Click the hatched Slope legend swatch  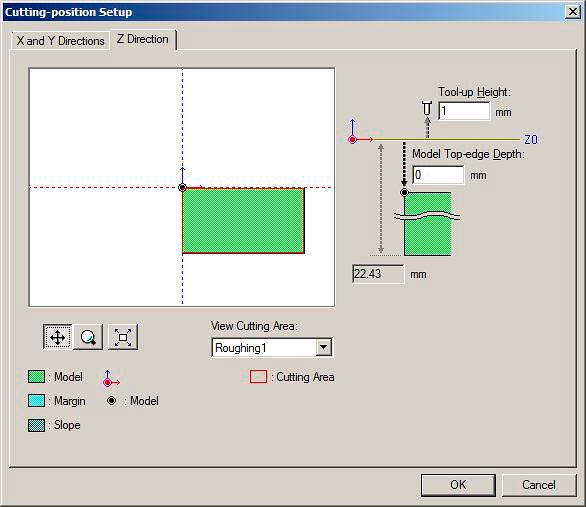(36, 425)
